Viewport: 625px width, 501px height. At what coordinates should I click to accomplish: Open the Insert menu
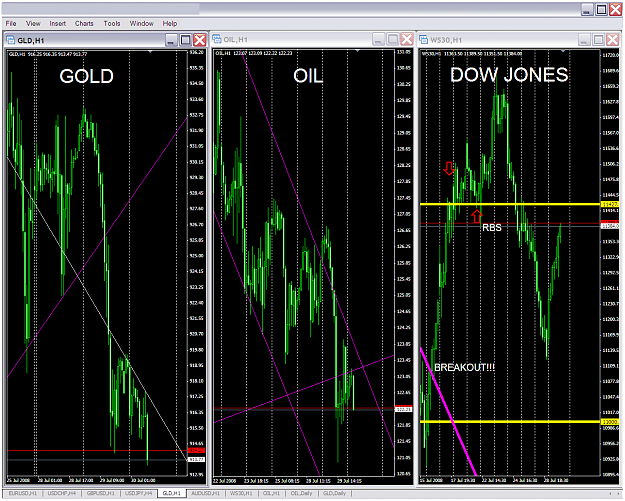tap(57, 24)
